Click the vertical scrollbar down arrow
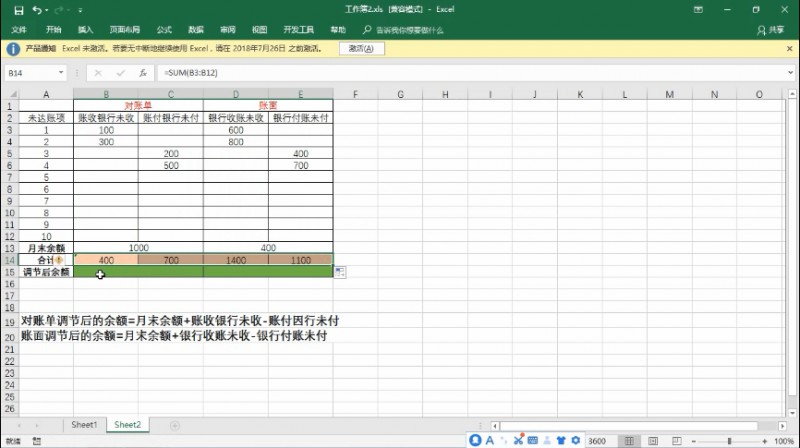 (792, 413)
